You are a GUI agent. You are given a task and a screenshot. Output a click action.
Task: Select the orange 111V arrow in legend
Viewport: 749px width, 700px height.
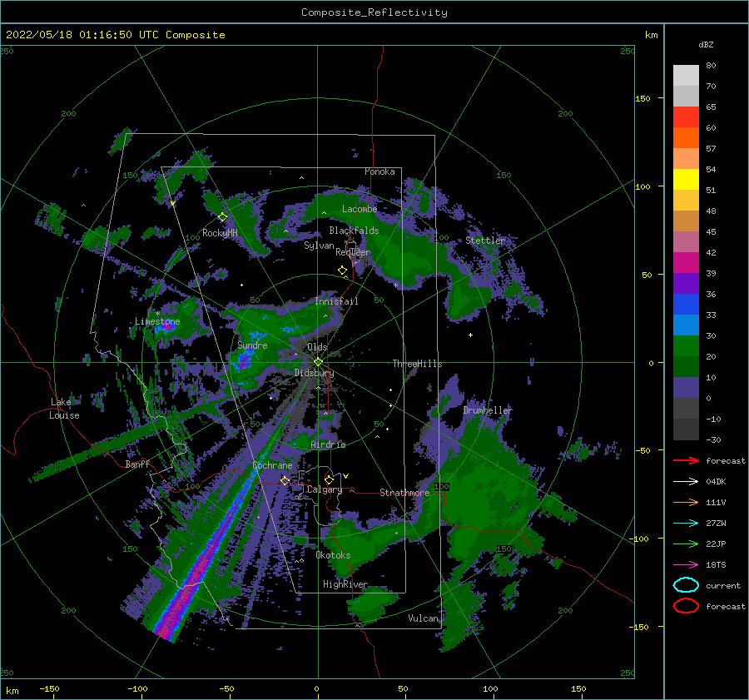[686, 502]
